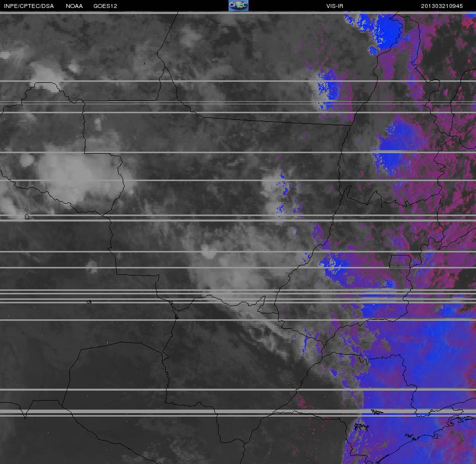Click the CPTEC logo in the header
The image size is (476, 464).
click(x=238, y=5)
